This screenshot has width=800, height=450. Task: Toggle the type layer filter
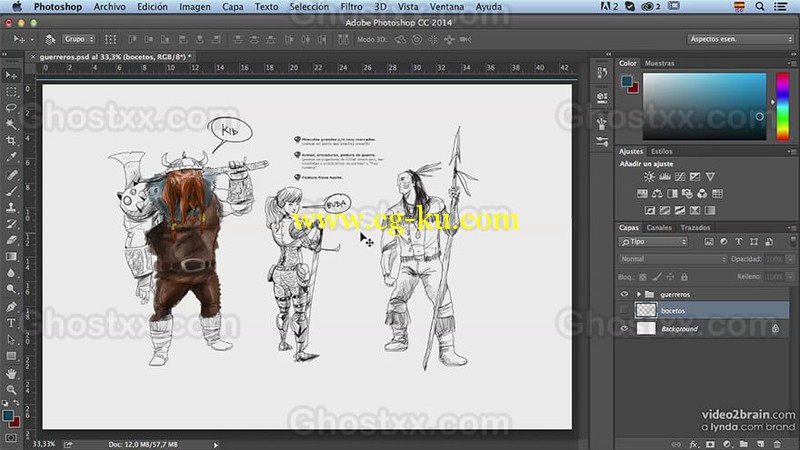tap(739, 242)
